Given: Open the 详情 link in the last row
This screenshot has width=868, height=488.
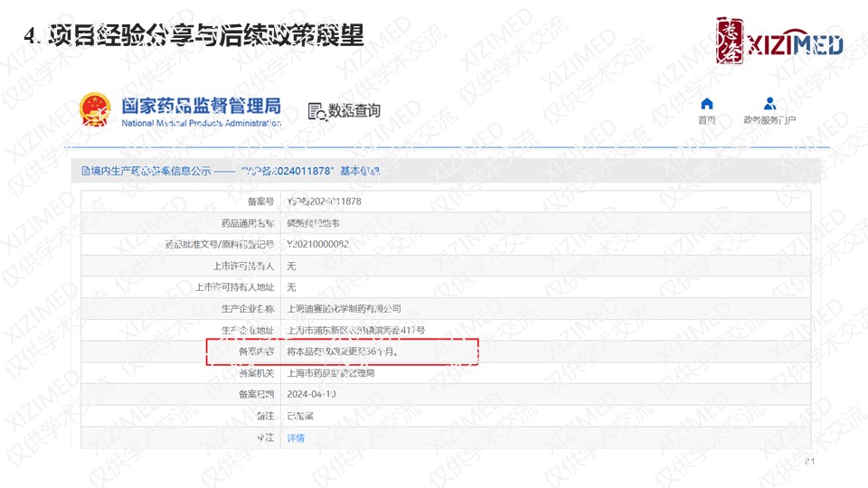Looking at the screenshot, I should pos(296,437).
